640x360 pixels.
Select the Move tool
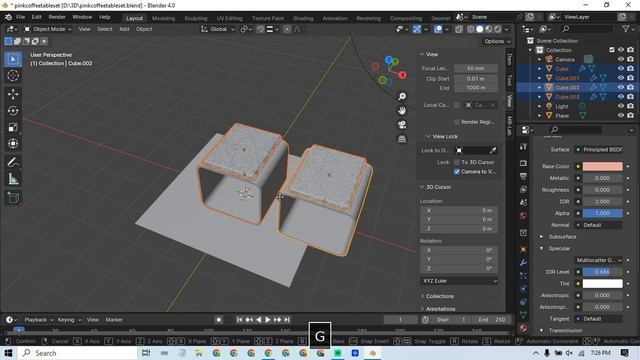click(x=13, y=94)
